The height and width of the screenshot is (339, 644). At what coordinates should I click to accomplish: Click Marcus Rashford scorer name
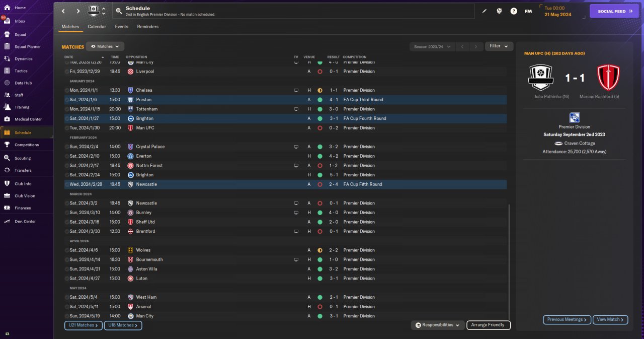[599, 96]
